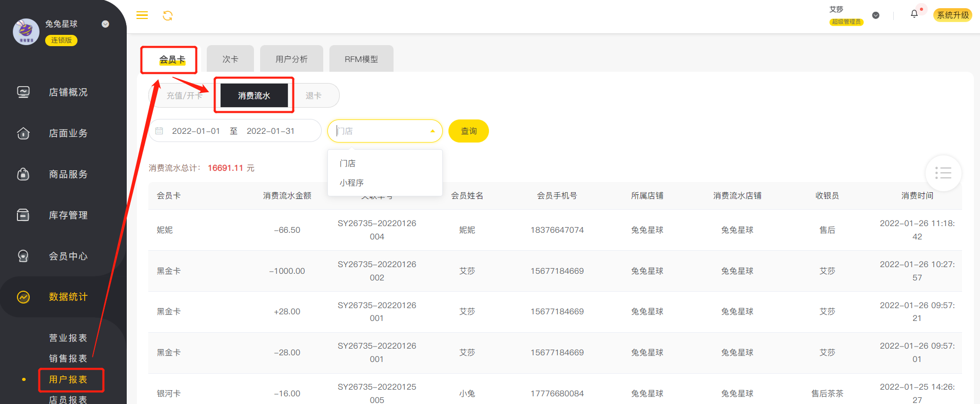Open 店铺概况 in the sidebar
This screenshot has width=980, height=404.
pos(68,92)
